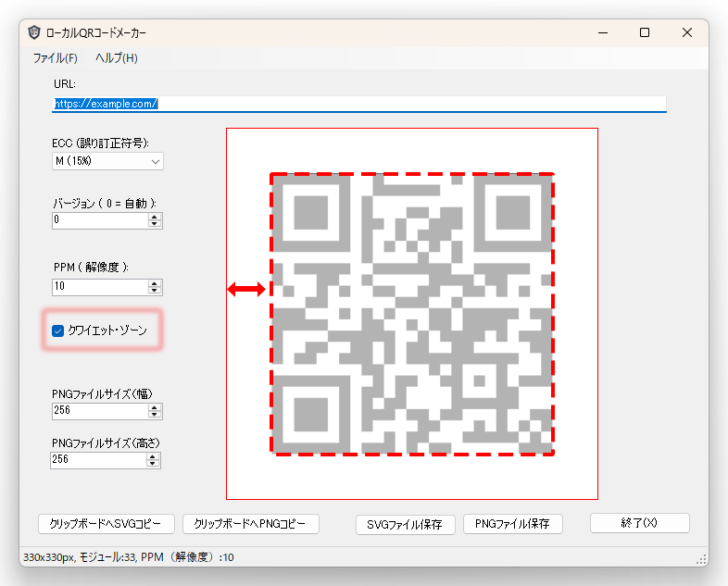
Task: Open the ファイル(F) menu
Action: (x=55, y=58)
